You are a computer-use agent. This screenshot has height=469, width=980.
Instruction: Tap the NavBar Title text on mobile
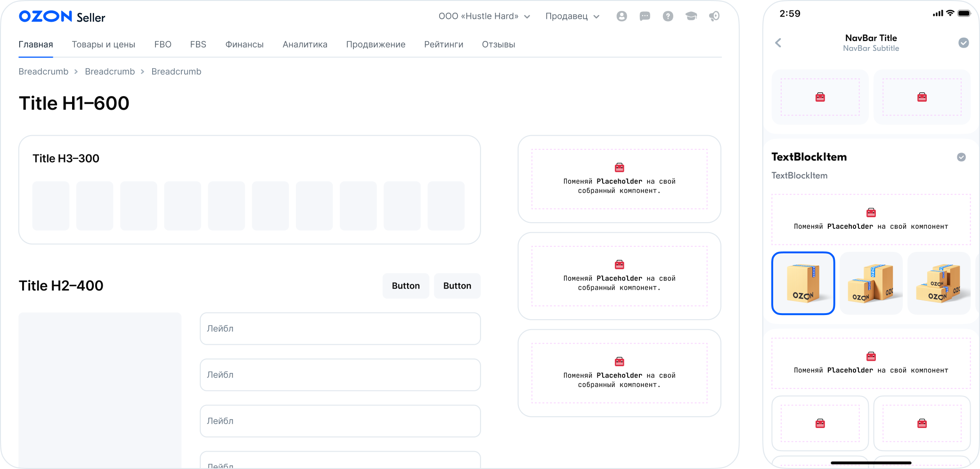click(x=871, y=38)
